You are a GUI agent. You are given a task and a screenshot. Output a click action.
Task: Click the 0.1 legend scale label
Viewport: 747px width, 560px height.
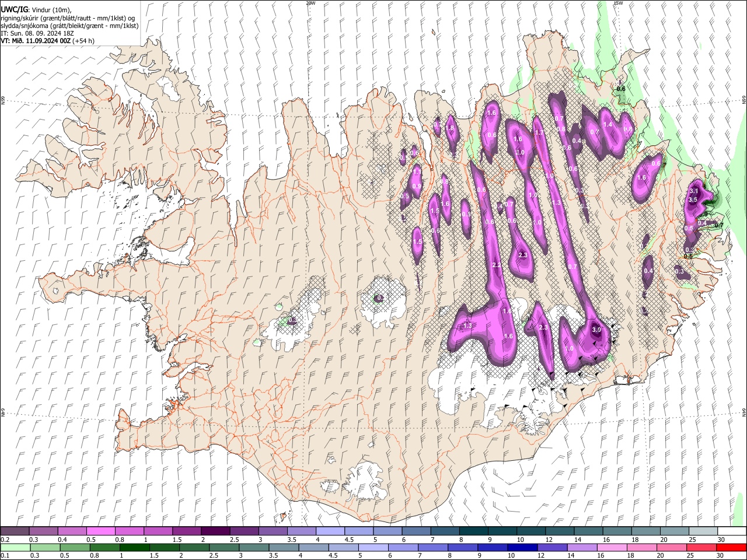point(5,556)
